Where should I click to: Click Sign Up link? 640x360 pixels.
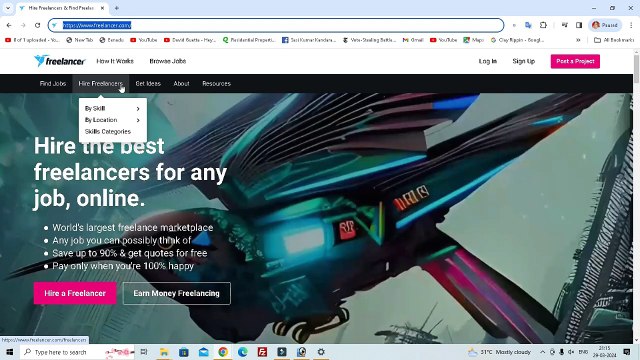(x=524, y=61)
